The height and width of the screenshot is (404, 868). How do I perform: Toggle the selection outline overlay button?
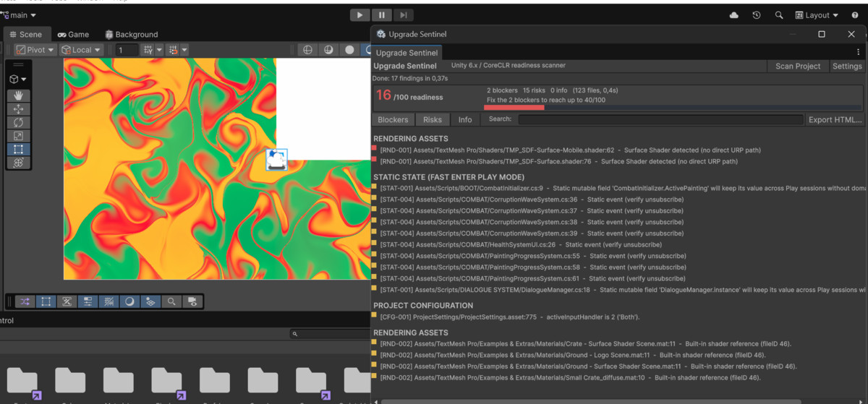pos(46,301)
